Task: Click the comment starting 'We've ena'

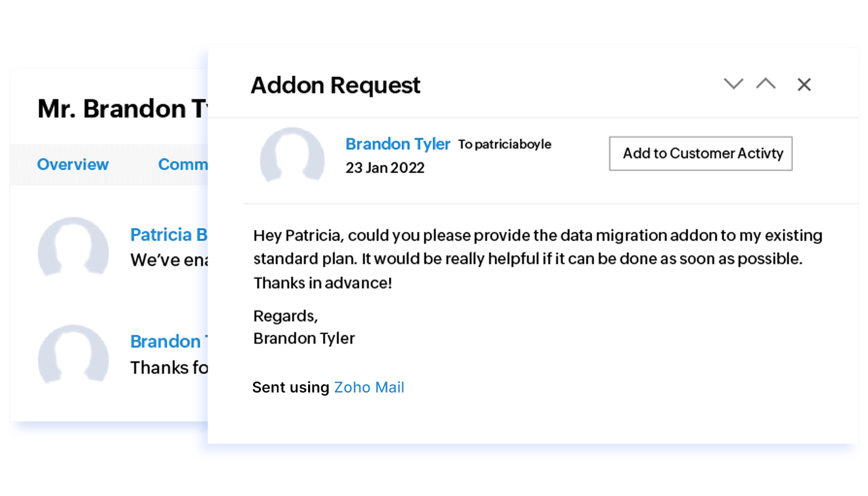Action: coord(169,260)
